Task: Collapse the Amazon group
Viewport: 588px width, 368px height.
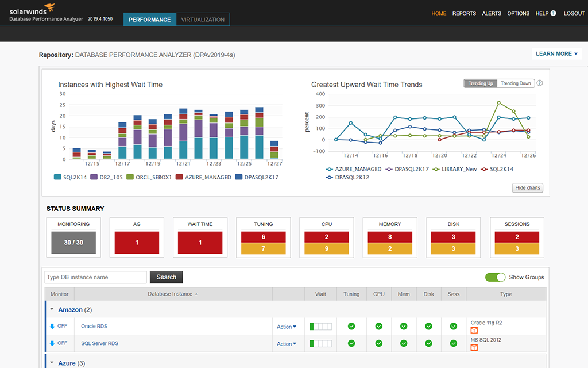Action: tap(52, 310)
